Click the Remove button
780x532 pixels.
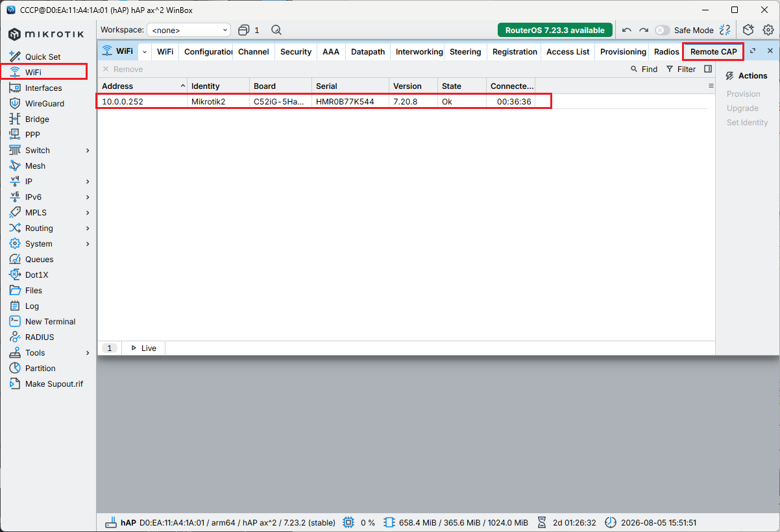point(123,69)
